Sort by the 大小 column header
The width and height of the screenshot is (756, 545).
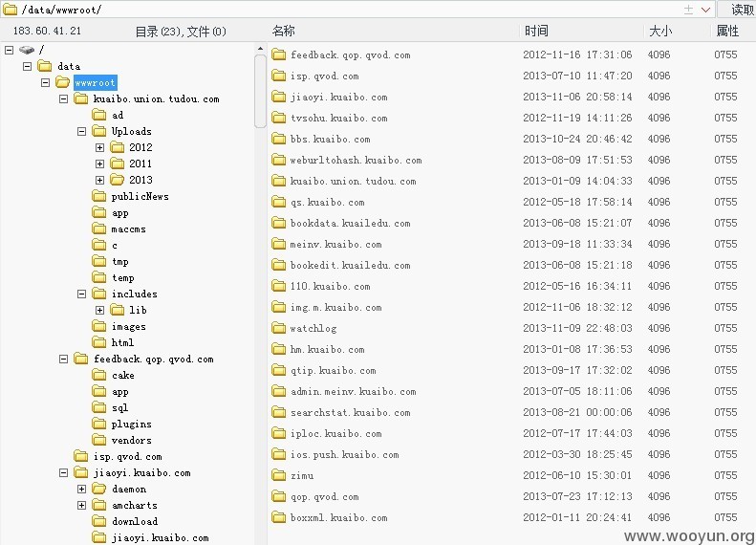660,31
